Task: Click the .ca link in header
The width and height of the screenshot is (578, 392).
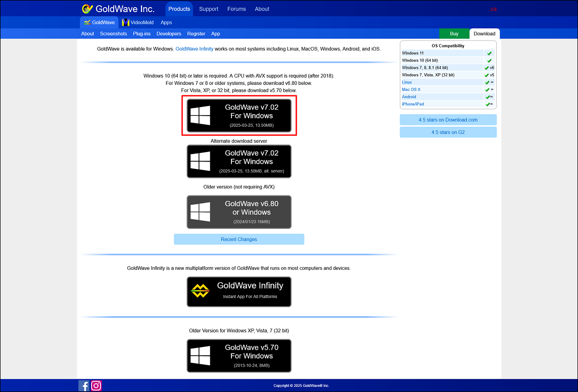Action: tap(493, 9)
